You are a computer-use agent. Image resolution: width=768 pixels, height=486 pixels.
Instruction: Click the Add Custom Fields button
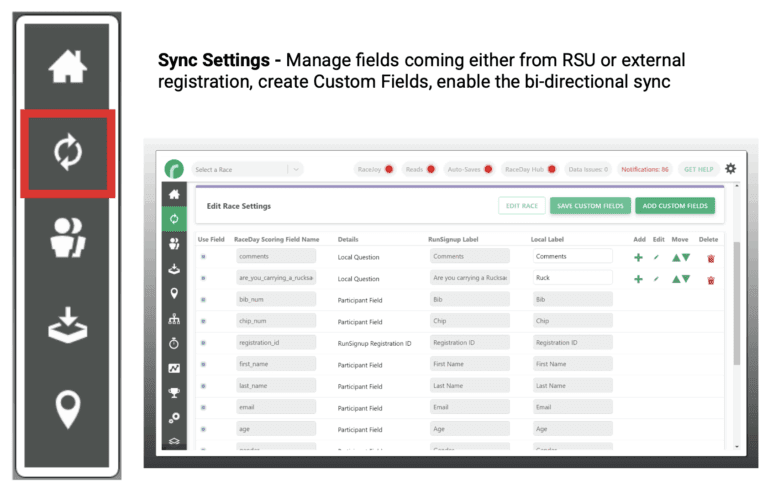pos(675,206)
